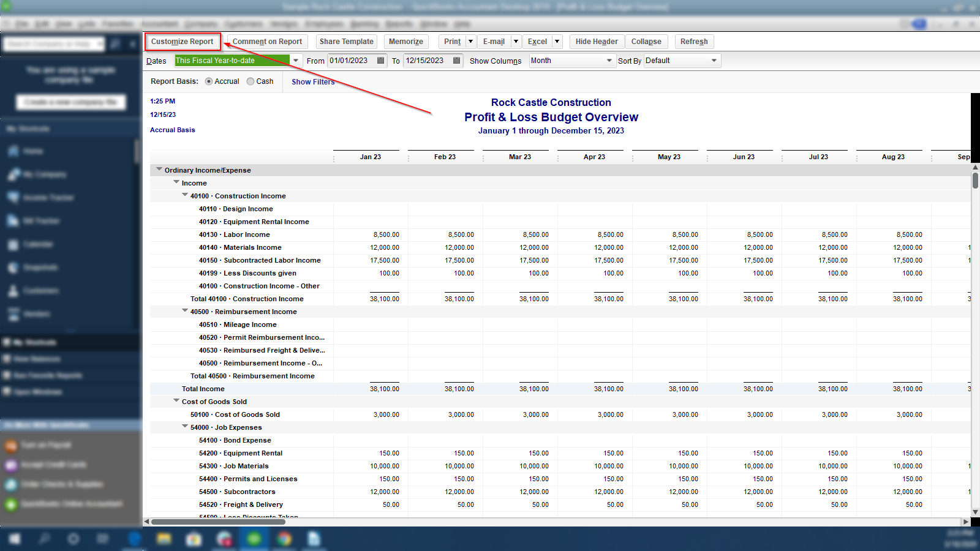Screen dimensions: 980x551
Task: Click Create a new company file
Action: [71, 102]
